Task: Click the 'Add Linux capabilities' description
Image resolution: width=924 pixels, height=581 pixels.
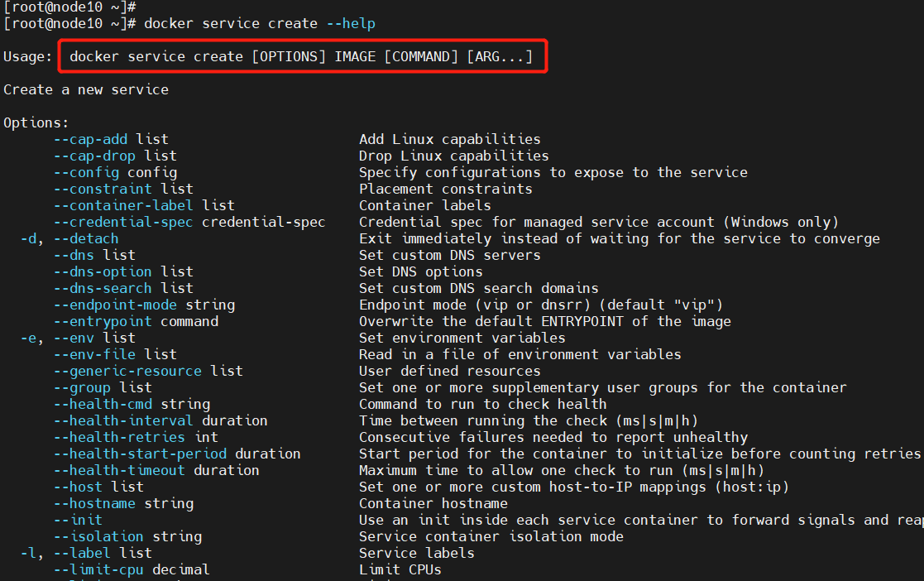Action: (x=450, y=139)
